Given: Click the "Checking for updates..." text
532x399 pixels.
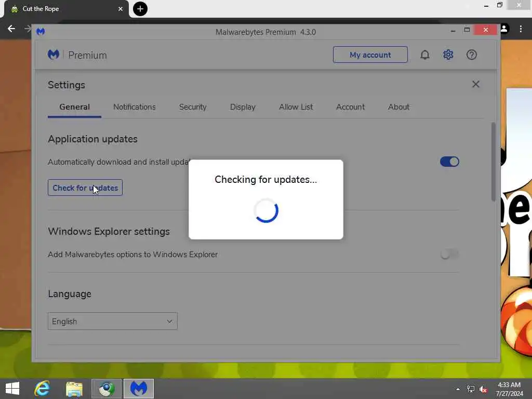Looking at the screenshot, I should point(266,179).
